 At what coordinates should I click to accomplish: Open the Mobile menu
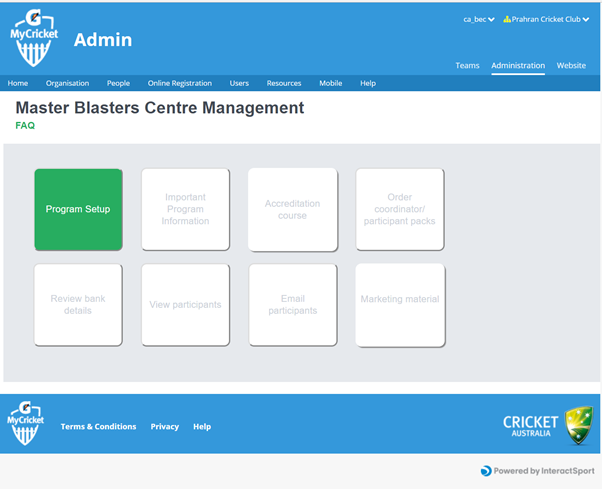click(x=331, y=83)
